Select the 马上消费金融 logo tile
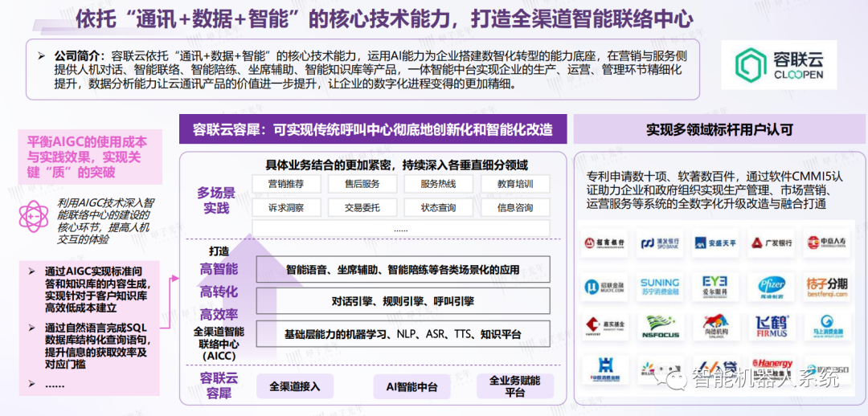 pyautogui.click(x=826, y=327)
